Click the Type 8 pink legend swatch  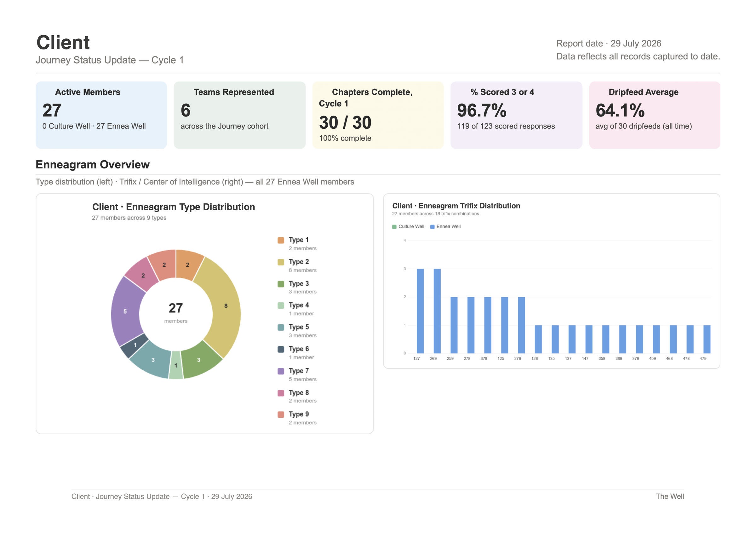281,393
